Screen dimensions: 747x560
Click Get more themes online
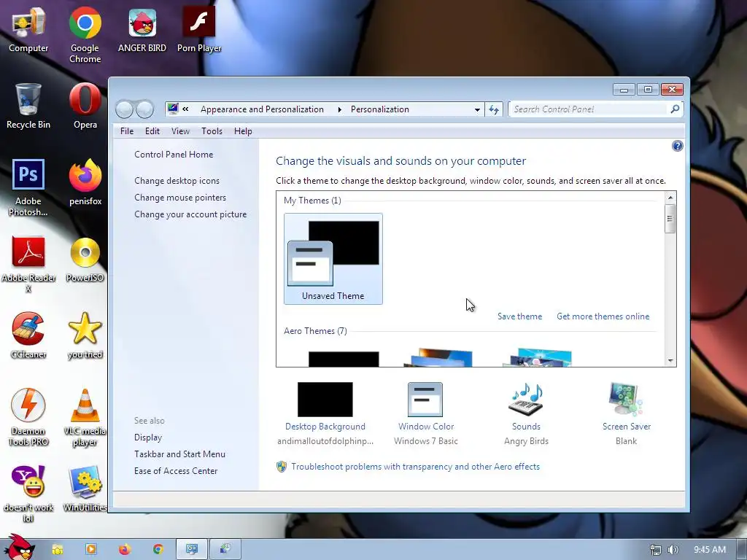pyautogui.click(x=603, y=316)
